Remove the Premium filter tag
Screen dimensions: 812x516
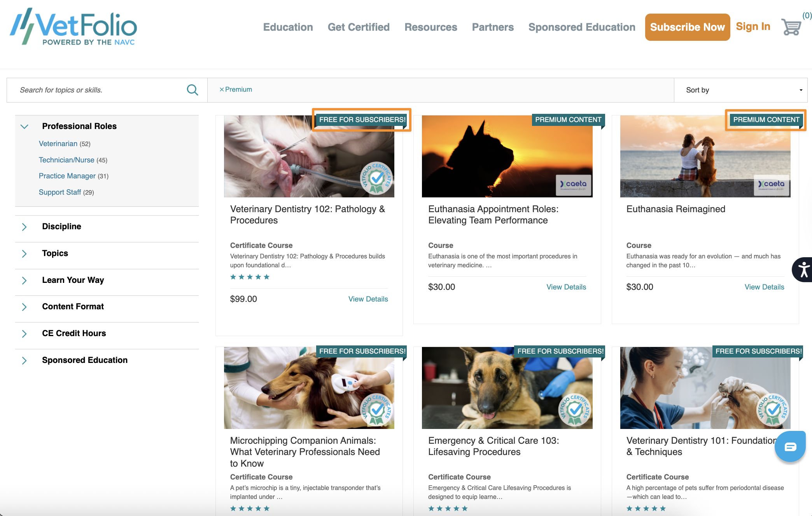pos(222,90)
